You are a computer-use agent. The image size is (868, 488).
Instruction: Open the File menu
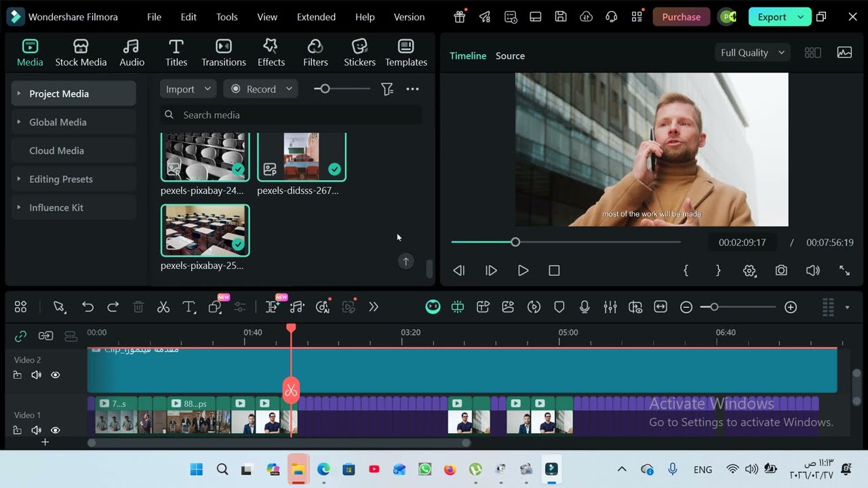tap(154, 17)
